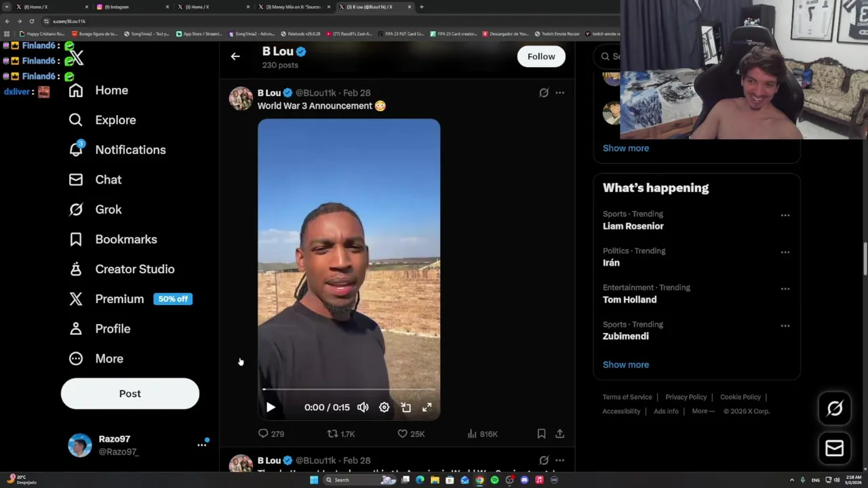Reload the page in browser
This screenshot has height=488, width=868.
31,21
